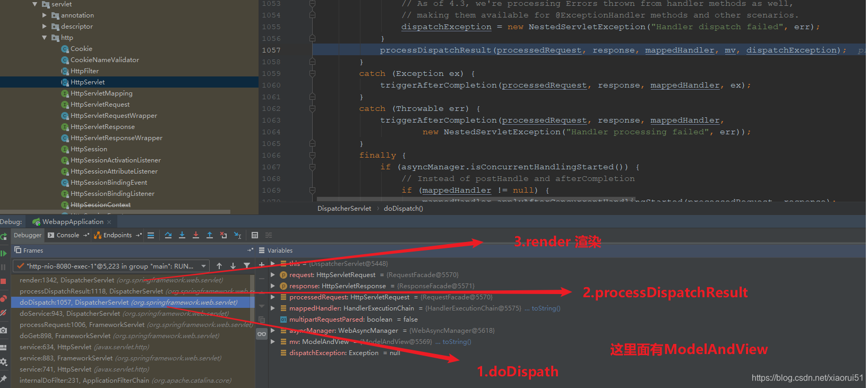The height and width of the screenshot is (388, 868).
Task: Click the Rerun WebappApplication debug icon
Action: (4, 236)
